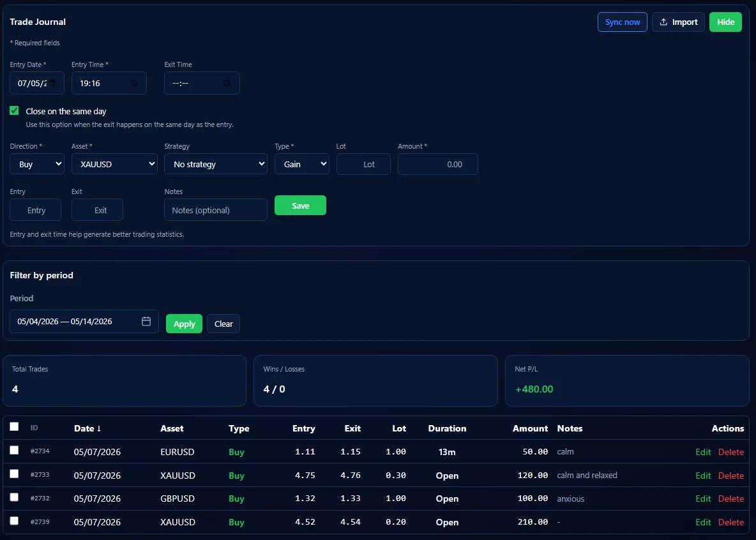This screenshot has width=756, height=540.
Task: Toggle 'Close on the same day' checkbox
Action: point(15,111)
